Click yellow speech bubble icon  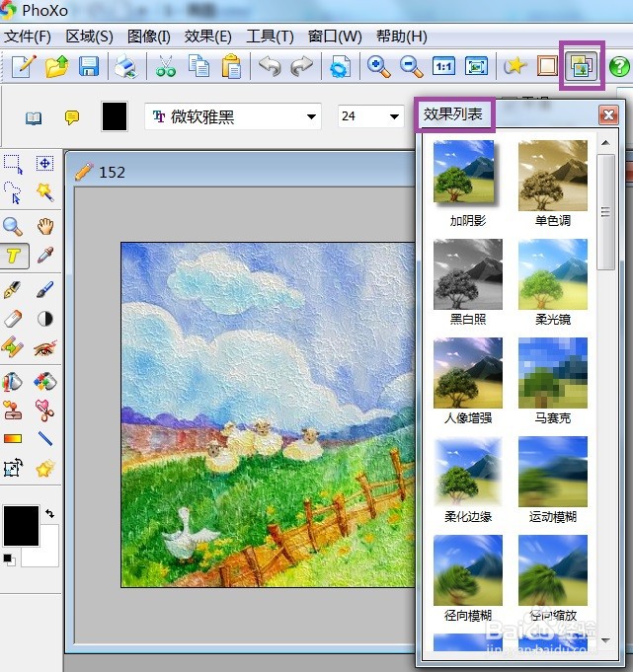72,117
